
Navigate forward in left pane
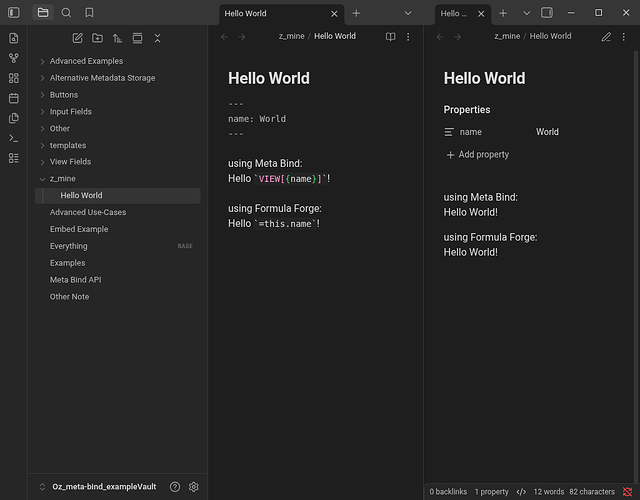click(x=242, y=37)
